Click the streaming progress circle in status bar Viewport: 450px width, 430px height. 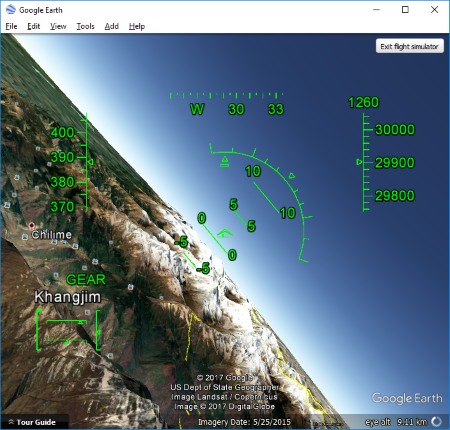(x=436, y=422)
